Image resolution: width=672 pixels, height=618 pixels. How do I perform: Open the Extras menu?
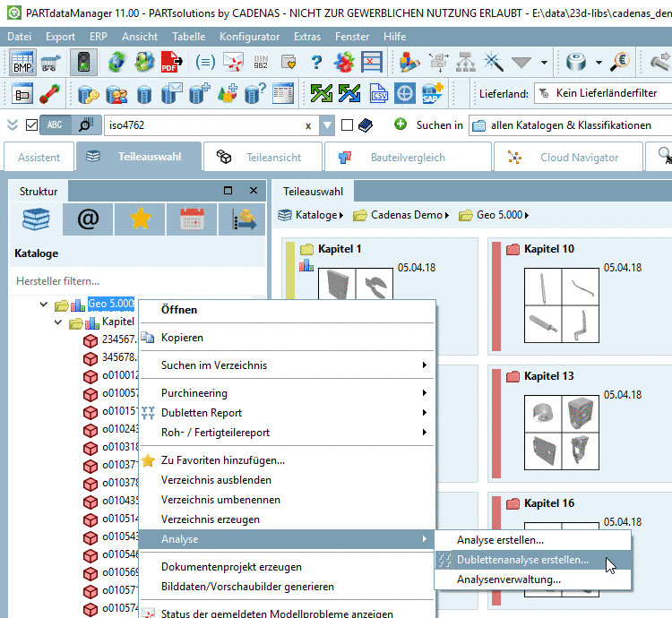click(x=307, y=37)
